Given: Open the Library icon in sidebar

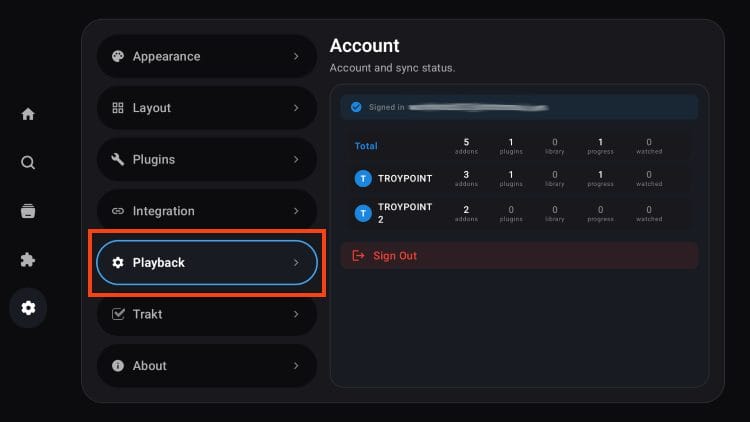Looking at the screenshot, I should click(28, 211).
